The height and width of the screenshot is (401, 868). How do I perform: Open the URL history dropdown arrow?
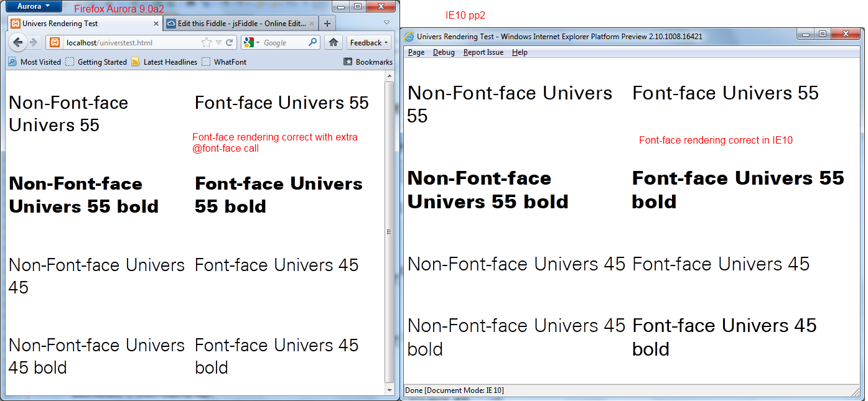[218, 43]
